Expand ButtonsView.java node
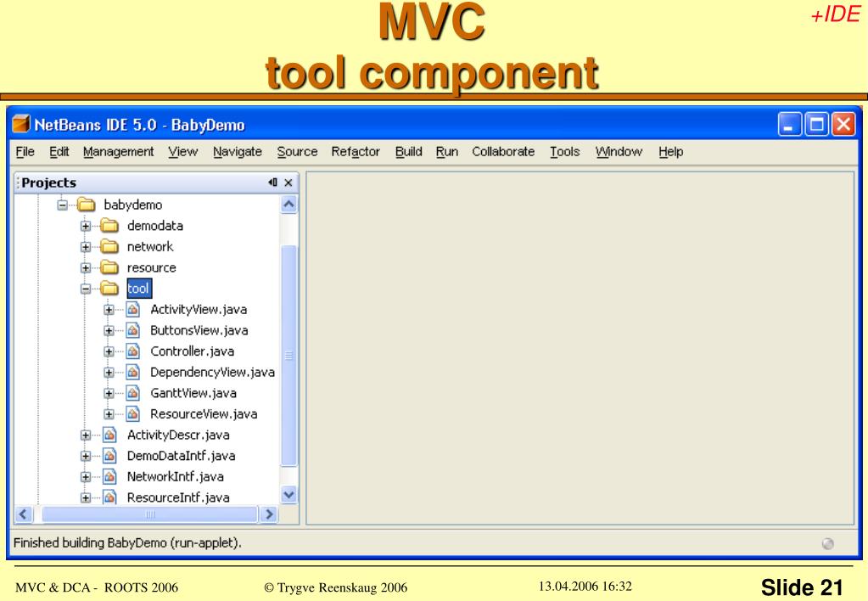 109,331
